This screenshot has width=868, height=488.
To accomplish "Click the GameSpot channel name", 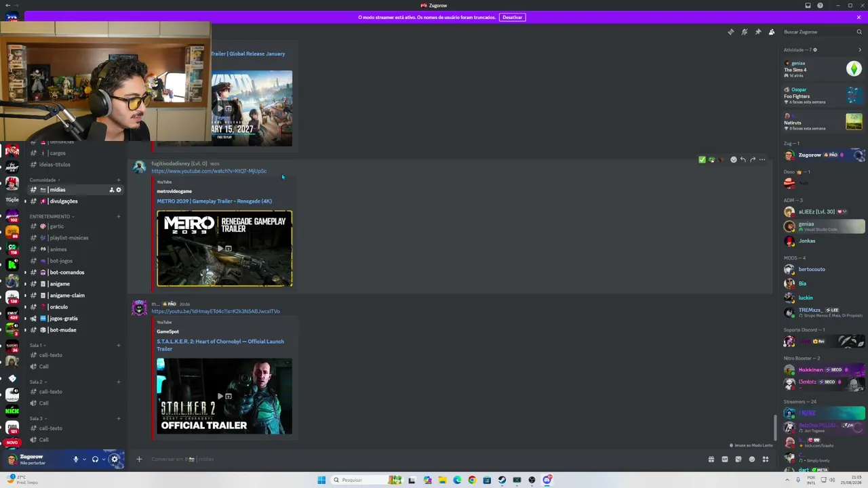I will pos(167,331).
